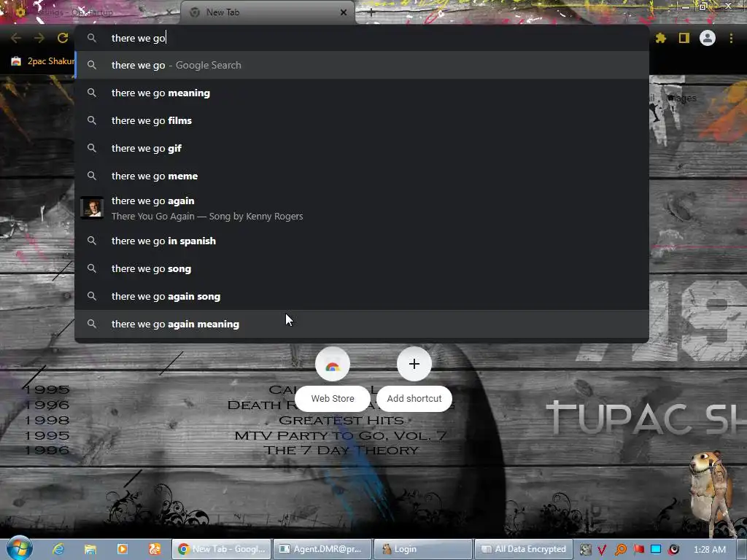This screenshot has height=560, width=747.
Task: Click the first tray icon beside the red V
Action: pyautogui.click(x=586, y=550)
